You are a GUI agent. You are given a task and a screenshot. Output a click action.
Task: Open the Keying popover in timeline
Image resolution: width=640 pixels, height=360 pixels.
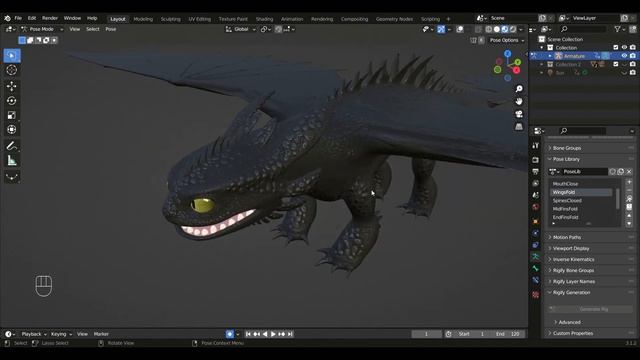(61, 334)
